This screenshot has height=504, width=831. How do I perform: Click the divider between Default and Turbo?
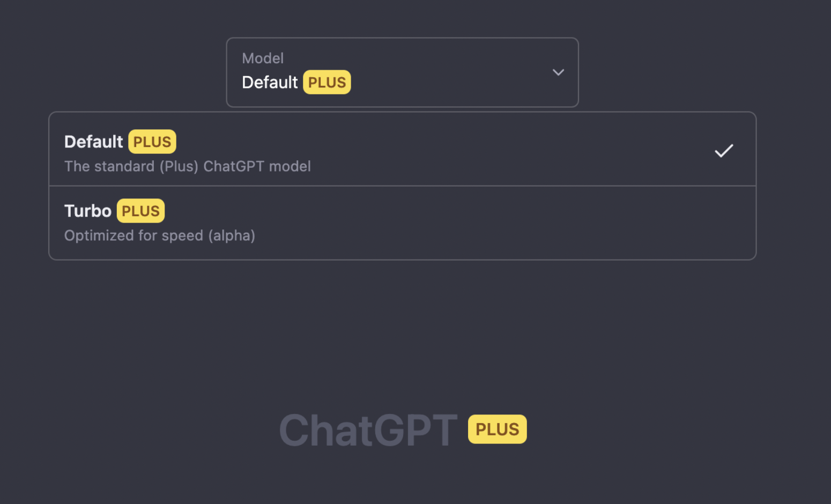point(402,186)
